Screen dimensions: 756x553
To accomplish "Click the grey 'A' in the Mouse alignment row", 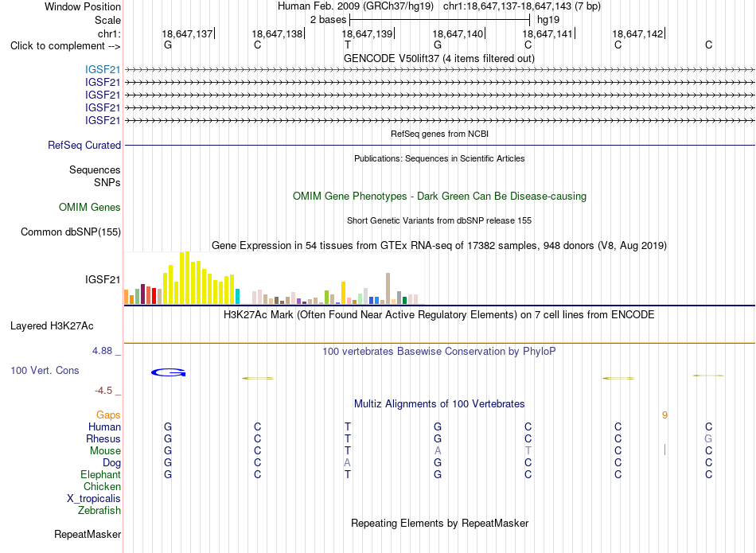I will pos(438,451).
